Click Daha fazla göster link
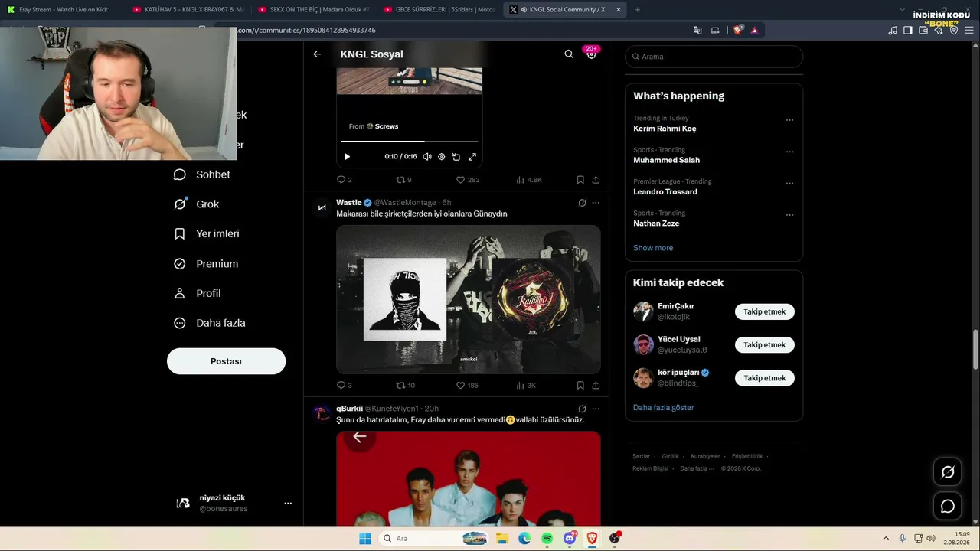 coord(663,408)
